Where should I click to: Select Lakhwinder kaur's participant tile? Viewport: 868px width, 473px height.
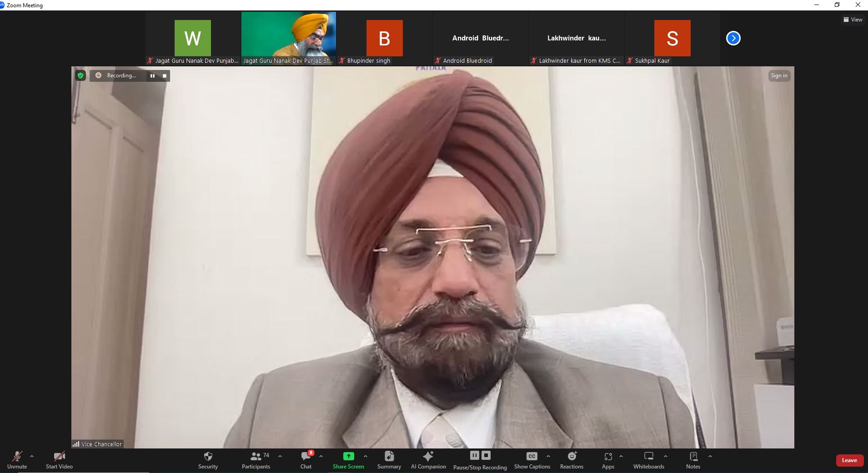577,39
